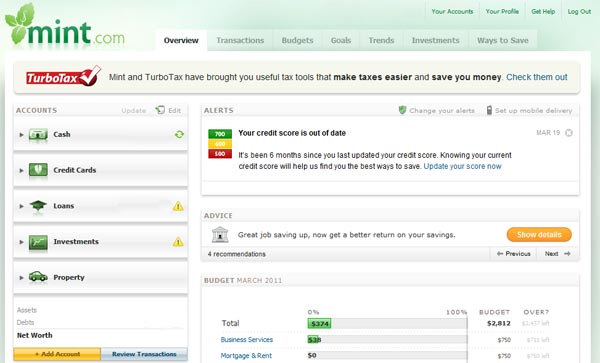Click the green refresh icon on Cash row
Screen dimensions: 600x363
point(179,134)
